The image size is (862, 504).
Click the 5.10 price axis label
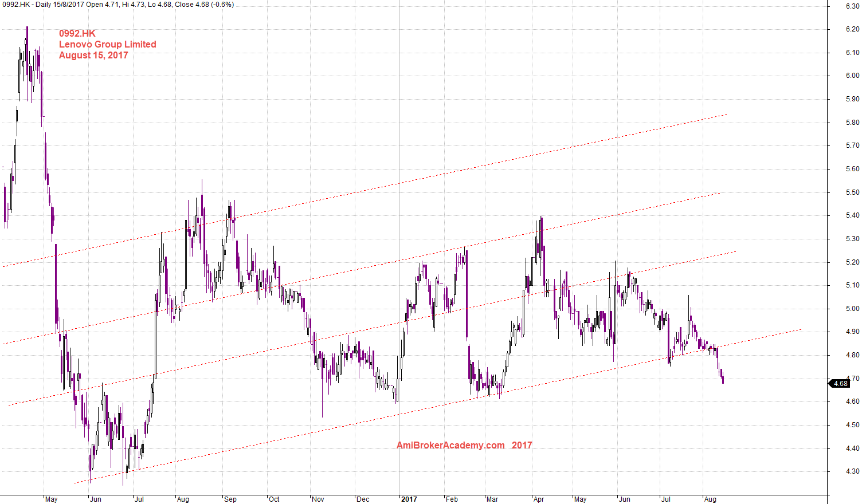click(852, 285)
